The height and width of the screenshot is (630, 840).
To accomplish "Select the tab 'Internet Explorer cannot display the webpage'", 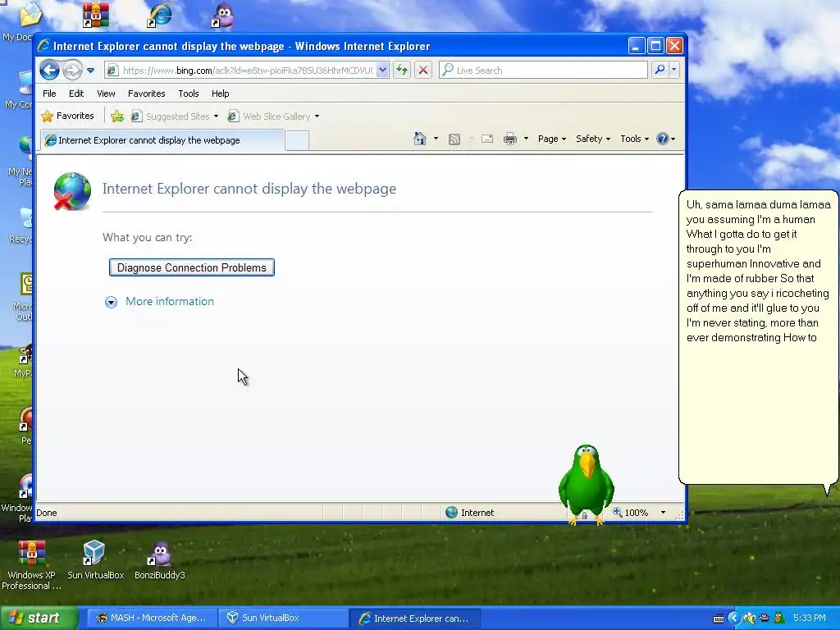I will click(162, 140).
